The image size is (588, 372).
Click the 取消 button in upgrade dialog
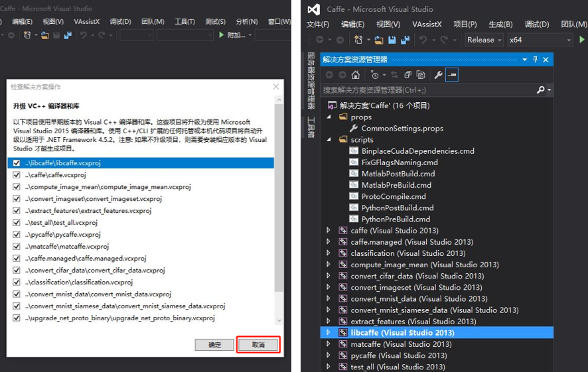258,345
